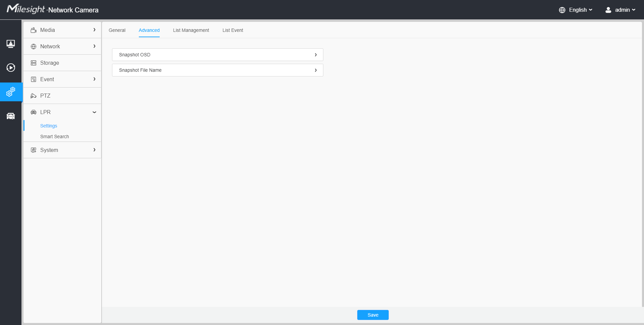Screen dimensions: 644x325
Task: Open Smart Search under LPR
Action: [x=54, y=137]
